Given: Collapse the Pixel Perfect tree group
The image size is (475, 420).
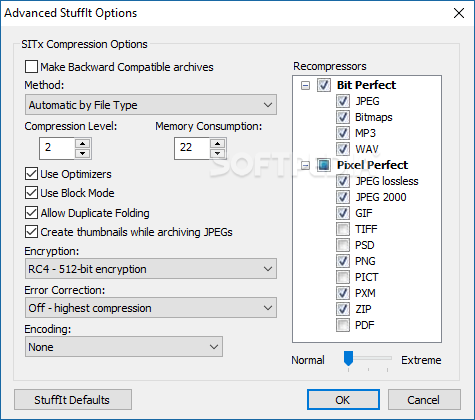Looking at the screenshot, I should [x=305, y=165].
